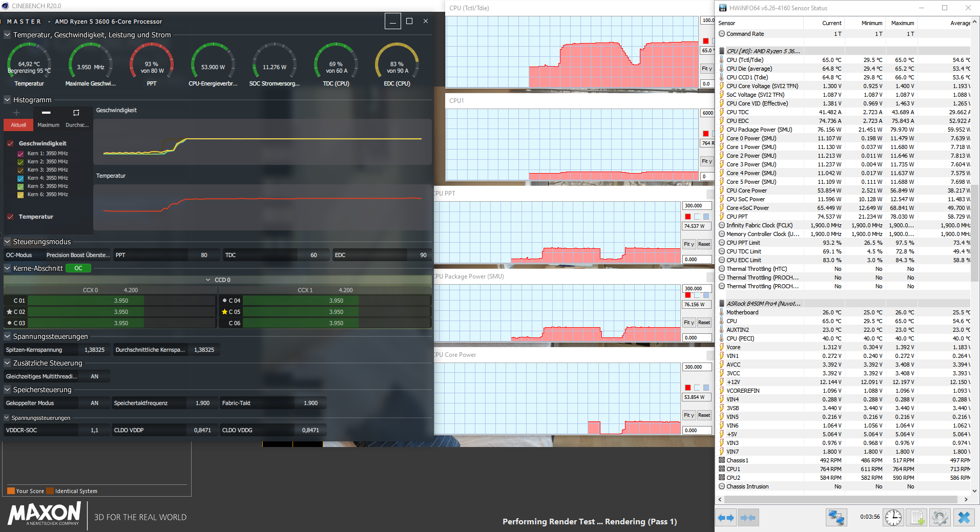Click the red color swatch in CPU (Tctl/Tdie) graph

706,41
